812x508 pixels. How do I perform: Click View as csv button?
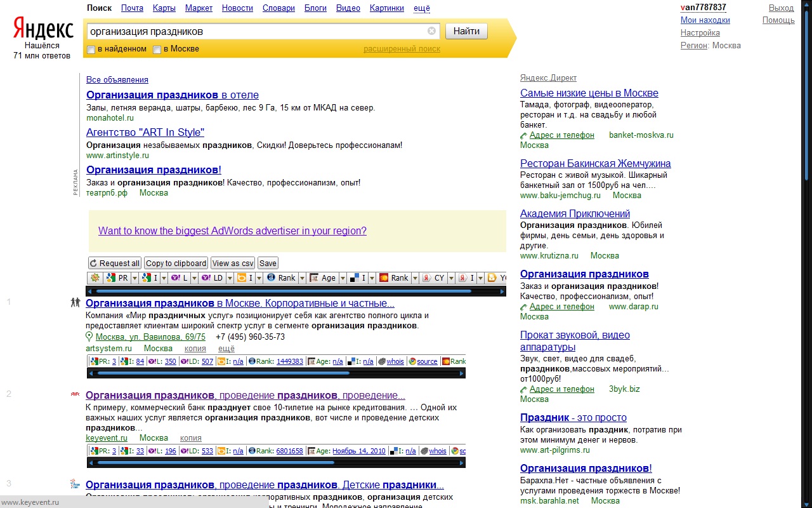[x=233, y=264]
